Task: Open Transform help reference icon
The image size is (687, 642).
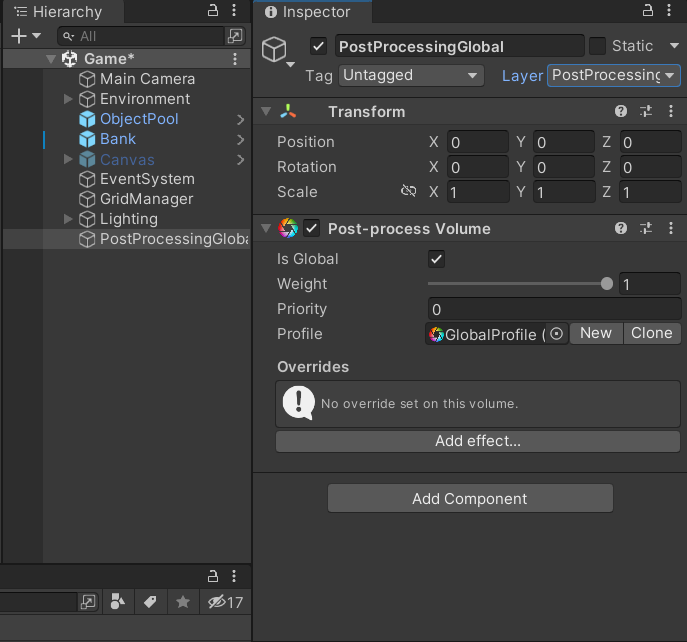Action: pyautogui.click(x=620, y=111)
